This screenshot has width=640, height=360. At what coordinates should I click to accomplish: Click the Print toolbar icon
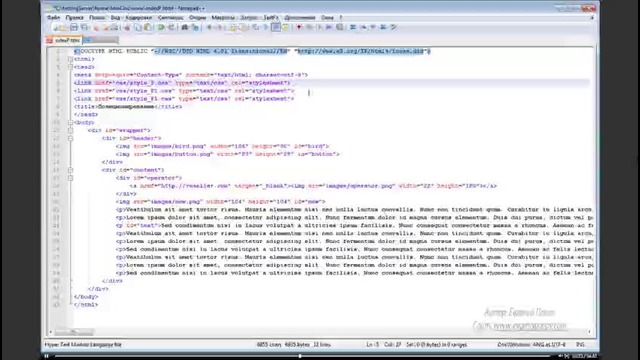pyautogui.click(x=115, y=27)
